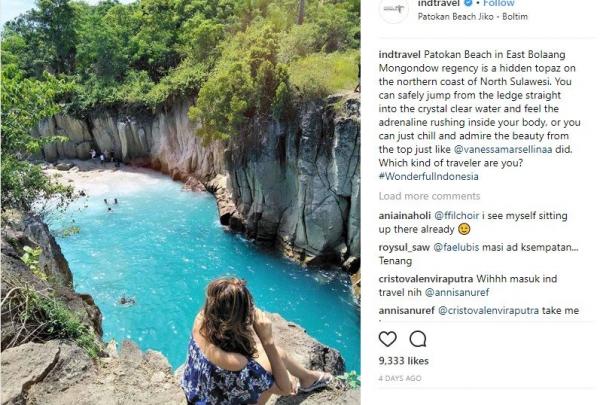Open indtravel username in post header
600x405 pixels.
438,4
